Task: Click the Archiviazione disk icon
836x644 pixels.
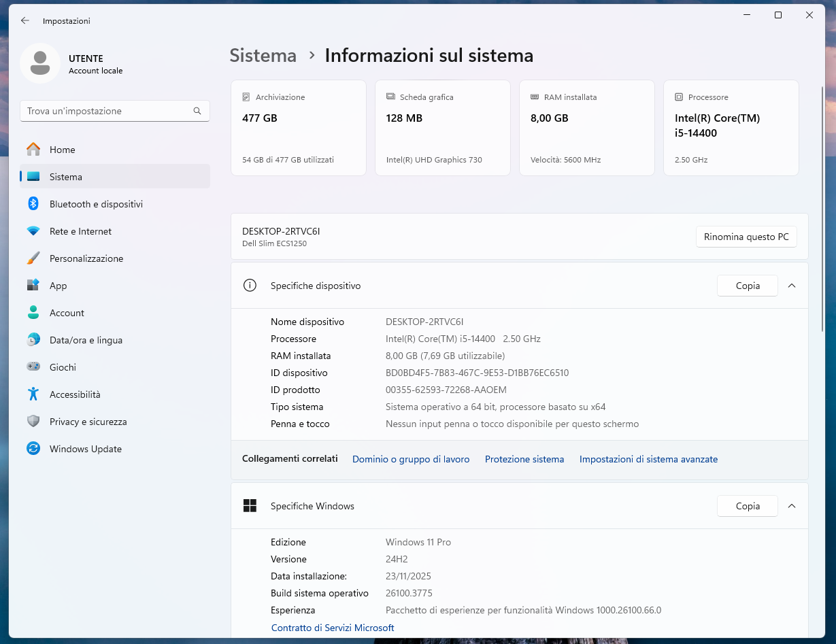Action: point(246,97)
